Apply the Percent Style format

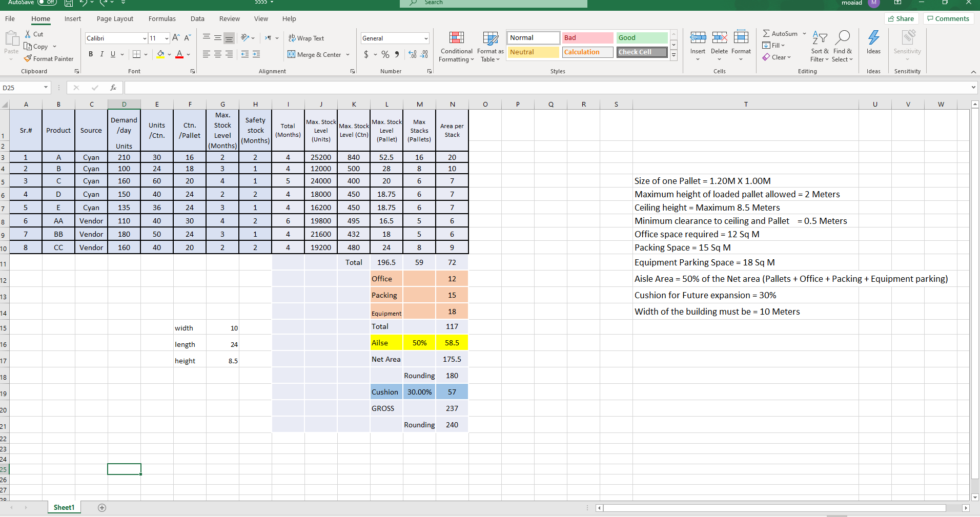click(385, 54)
